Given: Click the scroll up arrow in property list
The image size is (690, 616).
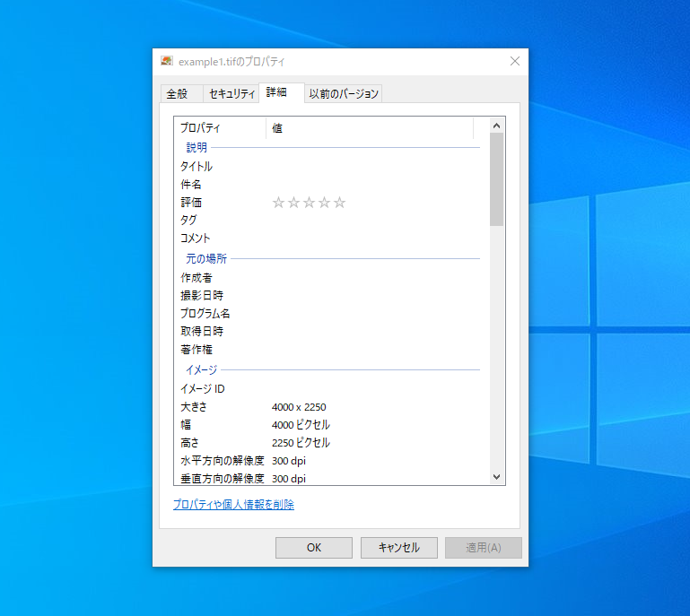Looking at the screenshot, I should click(497, 126).
